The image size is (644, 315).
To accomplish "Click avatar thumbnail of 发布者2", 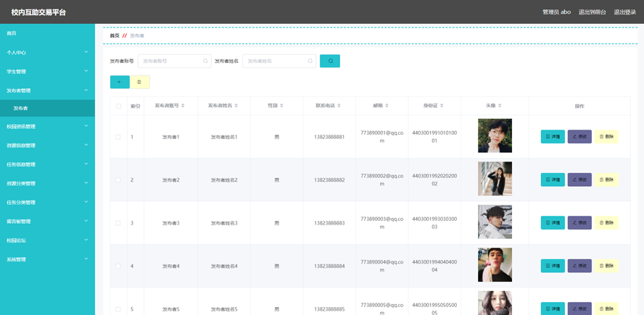I will click(x=495, y=179).
